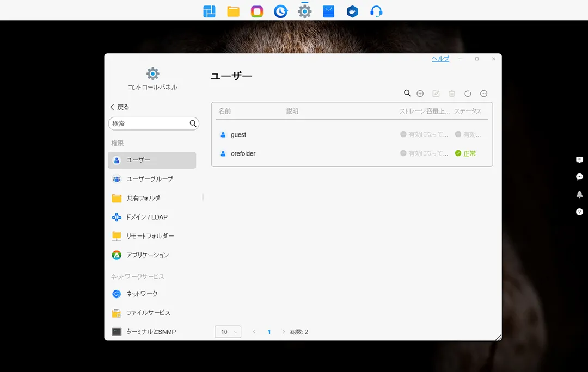Open the more options ellipsis icon
This screenshot has width=588, height=372.
tap(483, 94)
